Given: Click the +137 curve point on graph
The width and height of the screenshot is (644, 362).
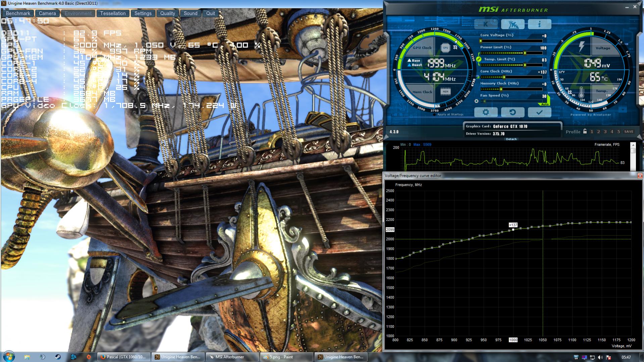Looking at the screenshot, I should 513,229.
